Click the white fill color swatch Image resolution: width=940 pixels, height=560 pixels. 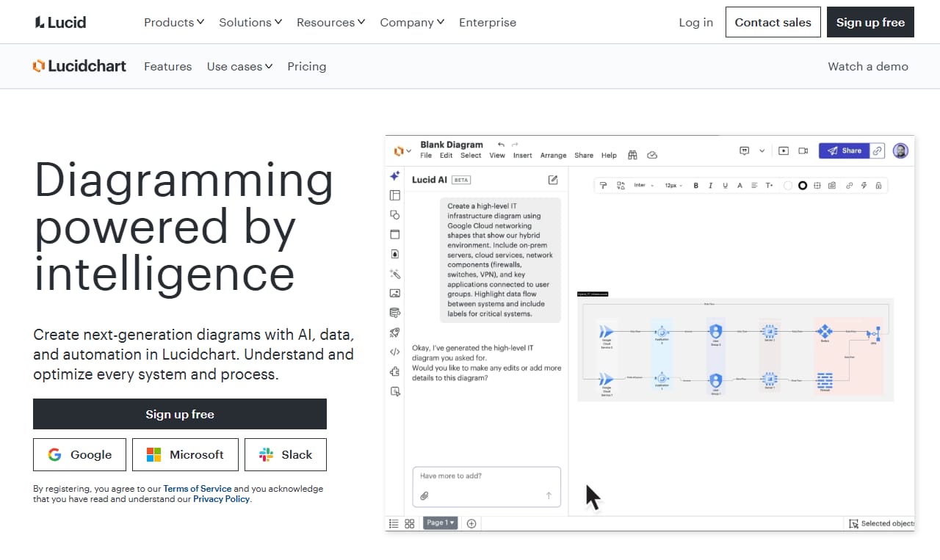788,186
